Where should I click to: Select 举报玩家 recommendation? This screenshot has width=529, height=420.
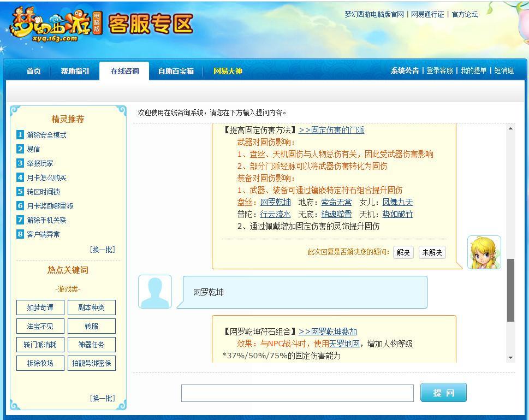[x=40, y=163]
